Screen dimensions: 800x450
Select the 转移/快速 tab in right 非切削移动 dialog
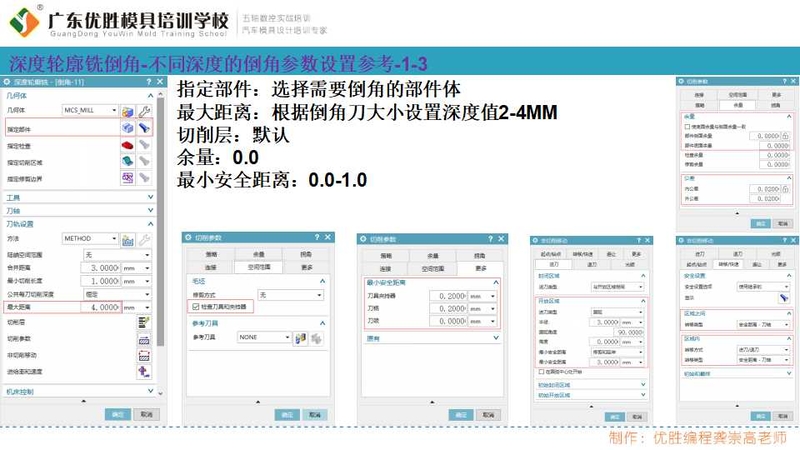[729, 264]
